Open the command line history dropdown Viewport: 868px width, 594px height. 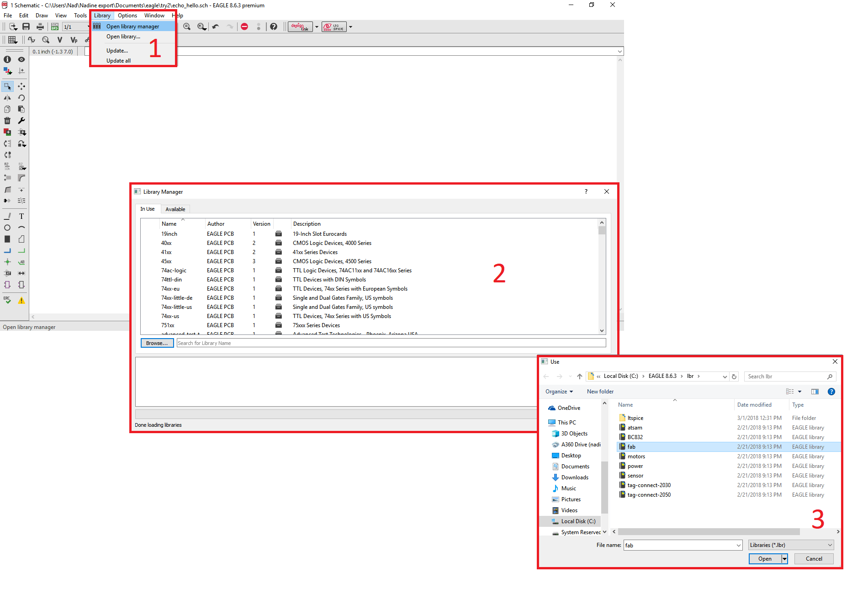click(x=620, y=51)
